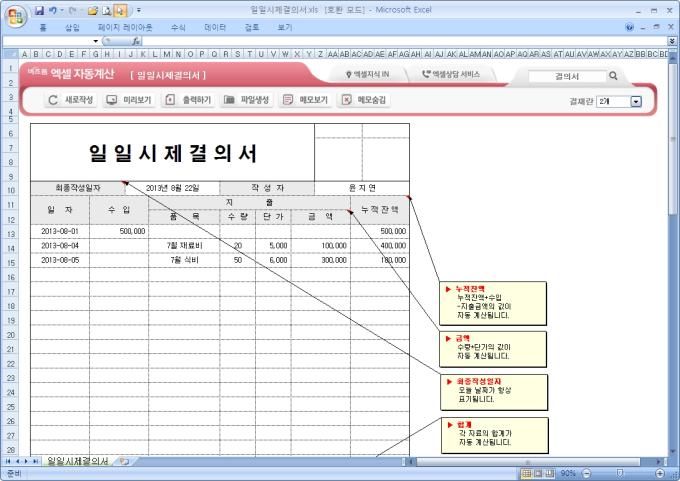Open the round Office button menu
This screenshot has width=680, height=481.
click(16, 16)
